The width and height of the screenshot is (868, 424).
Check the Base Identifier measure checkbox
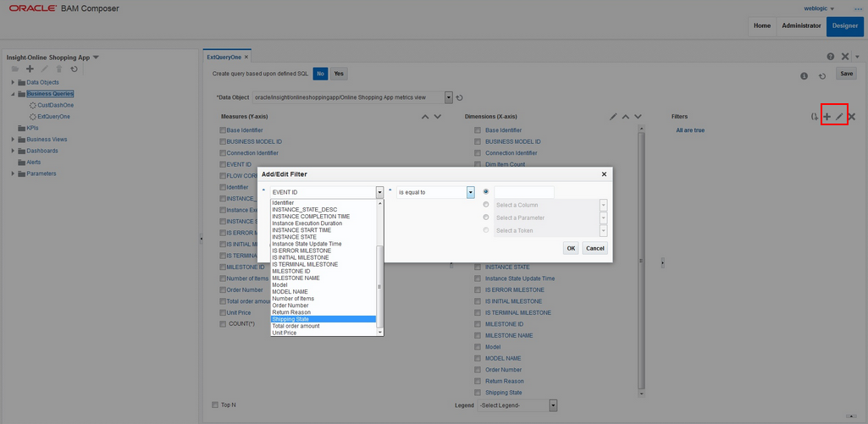pos(223,130)
